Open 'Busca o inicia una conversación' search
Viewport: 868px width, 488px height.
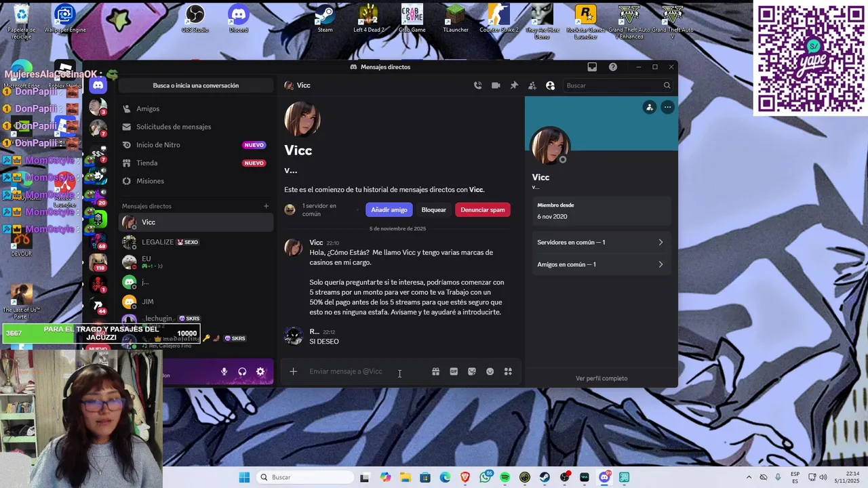(196, 85)
